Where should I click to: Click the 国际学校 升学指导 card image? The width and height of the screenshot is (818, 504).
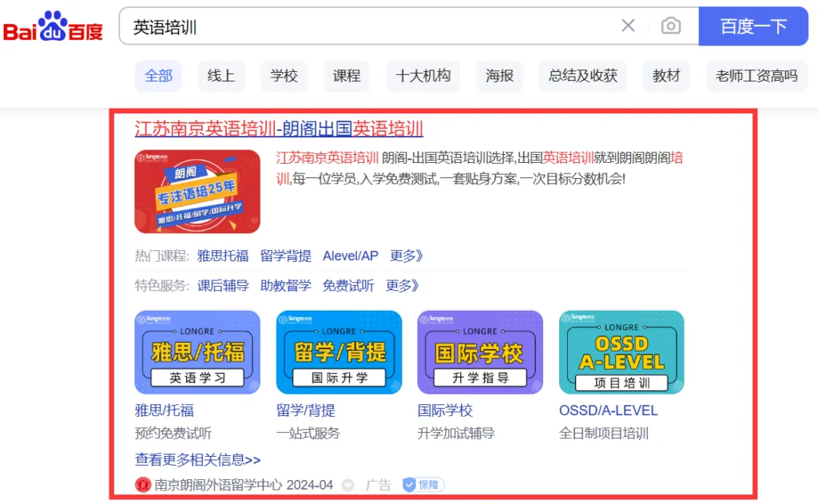[x=480, y=352]
